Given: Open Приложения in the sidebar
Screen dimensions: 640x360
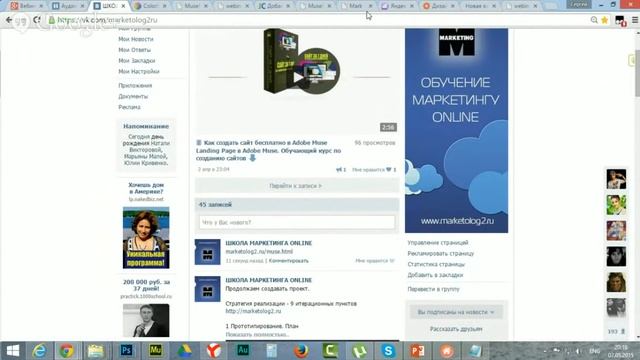Looking at the screenshot, I should pos(135,86).
